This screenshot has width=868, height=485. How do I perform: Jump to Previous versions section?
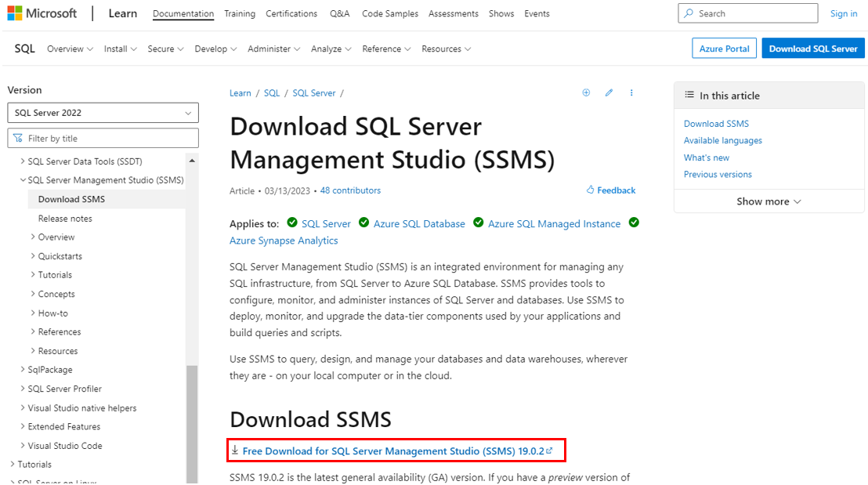718,175
